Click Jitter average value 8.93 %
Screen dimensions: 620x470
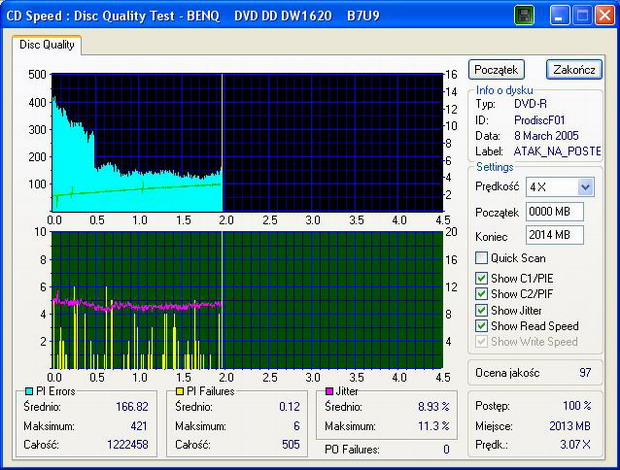coord(434,407)
